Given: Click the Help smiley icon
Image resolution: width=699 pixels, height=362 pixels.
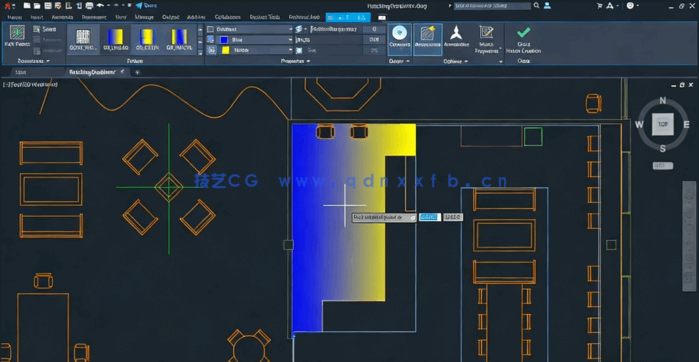Looking at the screenshot, I should [630, 6].
